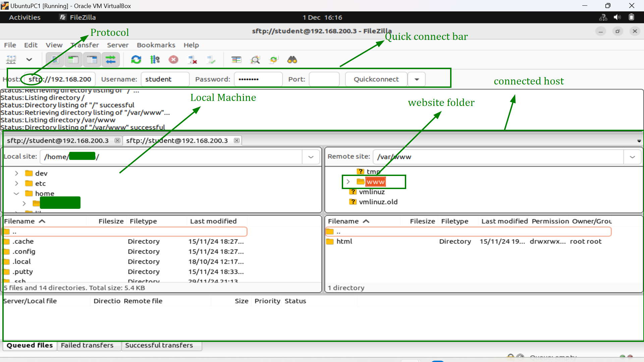Select the .putty directory in local list

[x=125, y=271]
